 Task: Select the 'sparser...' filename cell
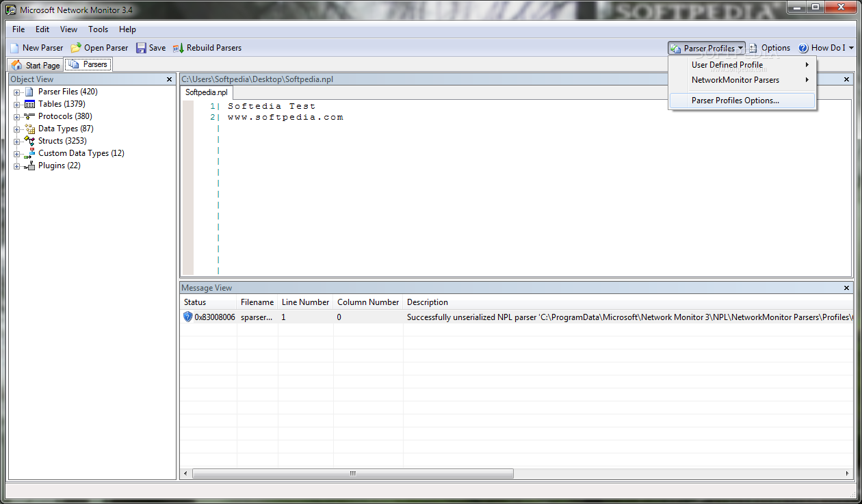[257, 317]
